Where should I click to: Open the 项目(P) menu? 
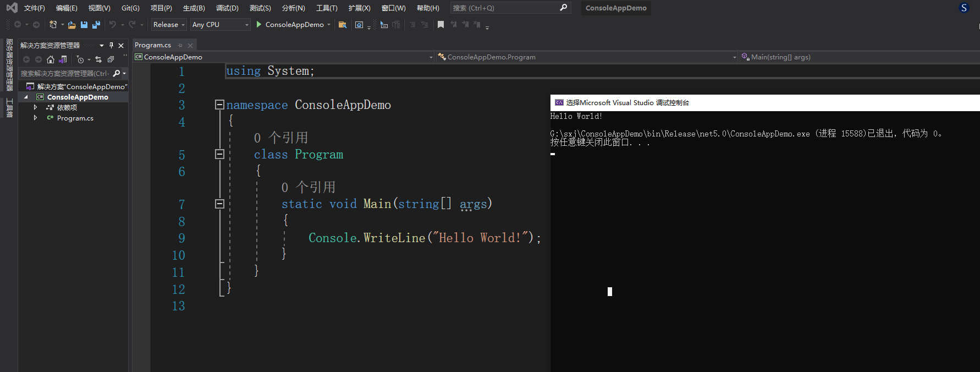click(161, 8)
